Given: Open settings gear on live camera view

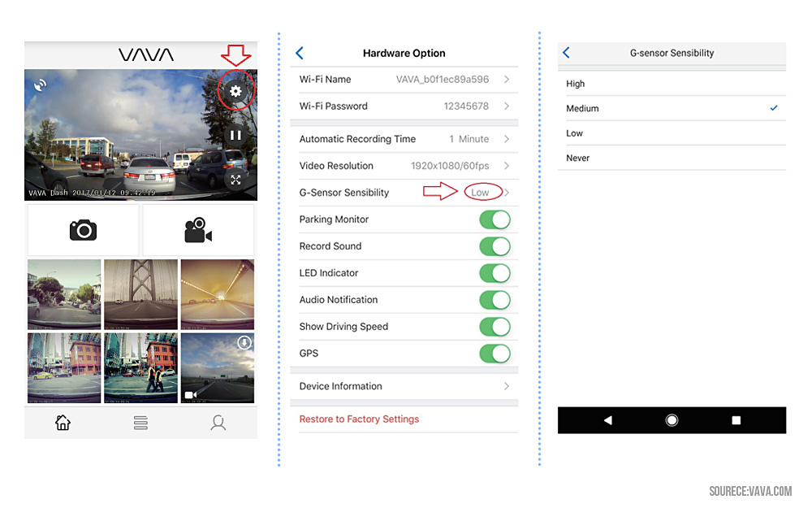Looking at the screenshot, I should 235,91.
